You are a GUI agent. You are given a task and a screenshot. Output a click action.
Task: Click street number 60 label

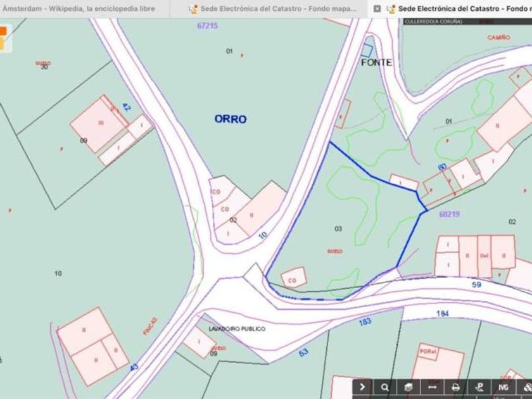tap(442, 167)
